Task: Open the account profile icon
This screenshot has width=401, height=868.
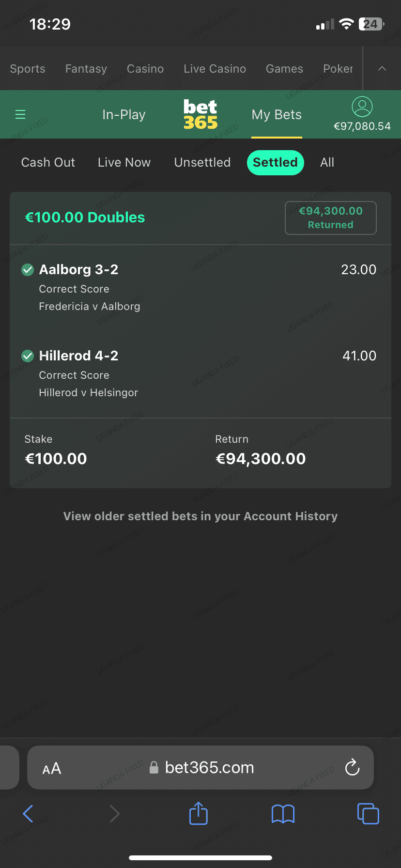Action: point(362,107)
